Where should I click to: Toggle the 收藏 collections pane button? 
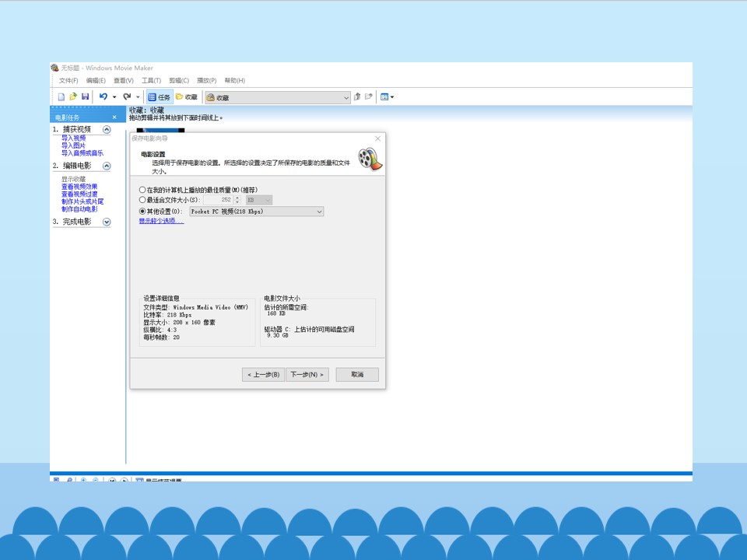tap(187, 97)
